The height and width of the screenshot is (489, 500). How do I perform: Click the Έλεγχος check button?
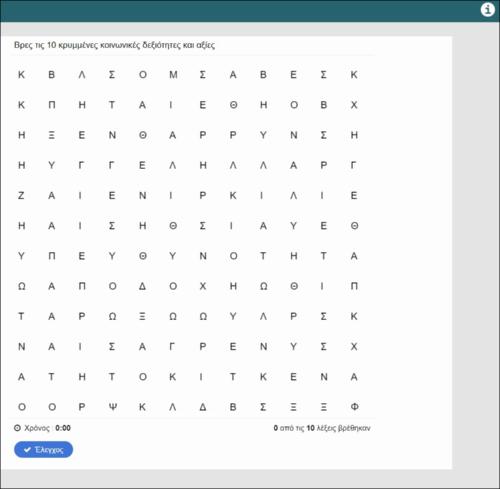click(43, 449)
